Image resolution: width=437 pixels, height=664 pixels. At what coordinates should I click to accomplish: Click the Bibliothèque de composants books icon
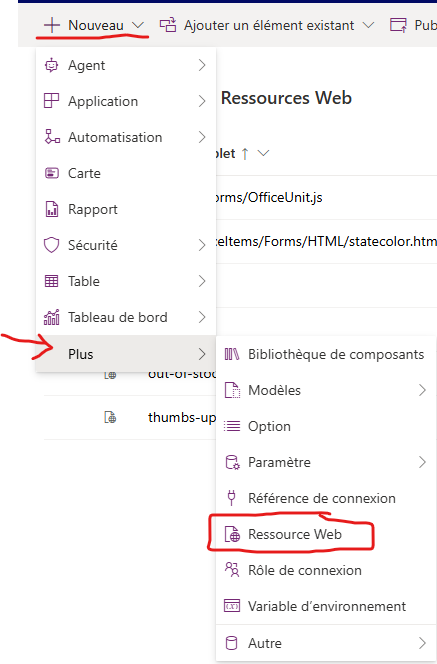pyautogui.click(x=232, y=354)
